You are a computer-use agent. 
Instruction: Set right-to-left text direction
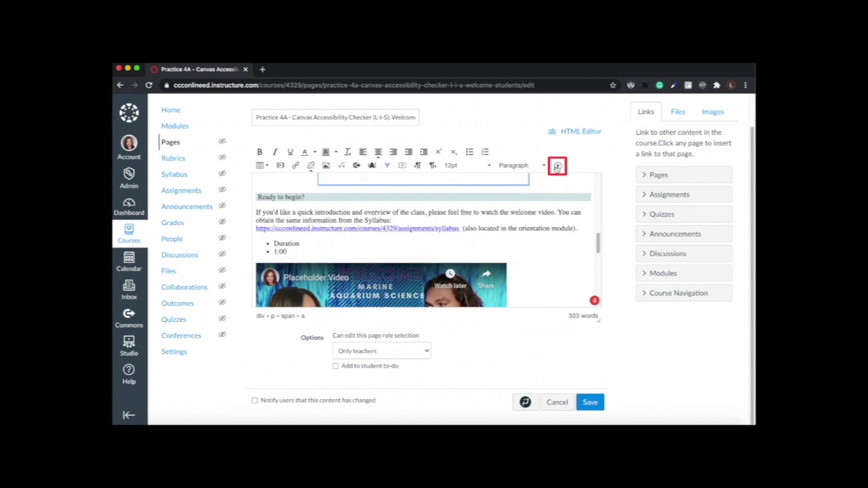[433, 165]
